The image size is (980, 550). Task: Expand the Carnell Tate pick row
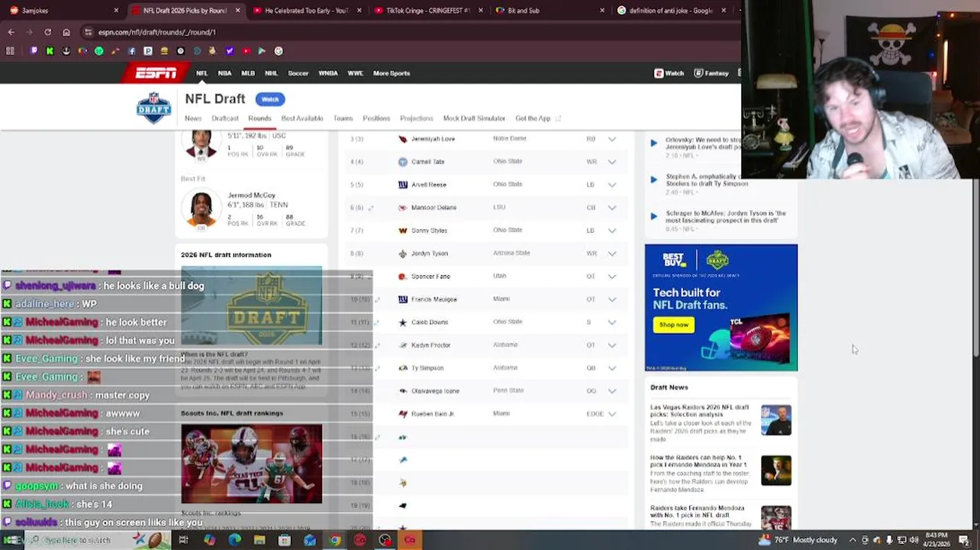(x=611, y=162)
